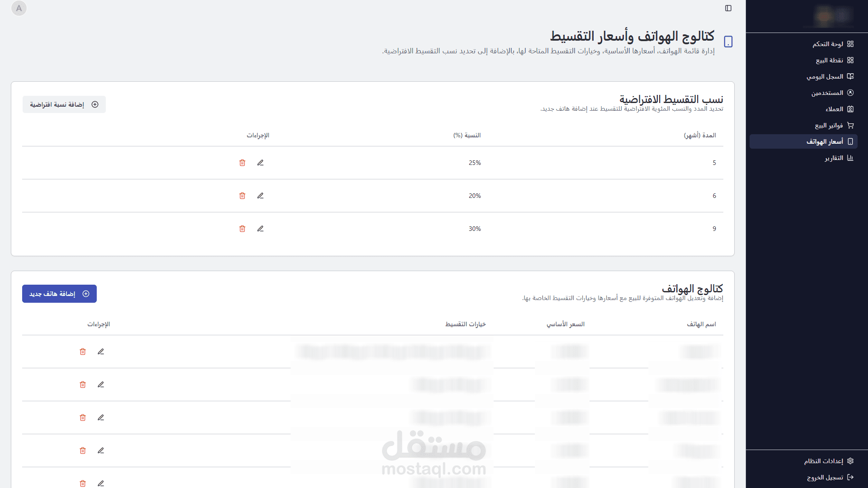This screenshot has height=488, width=868.
Task: Edit the 6 months 20% rate
Action: tap(260, 196)
